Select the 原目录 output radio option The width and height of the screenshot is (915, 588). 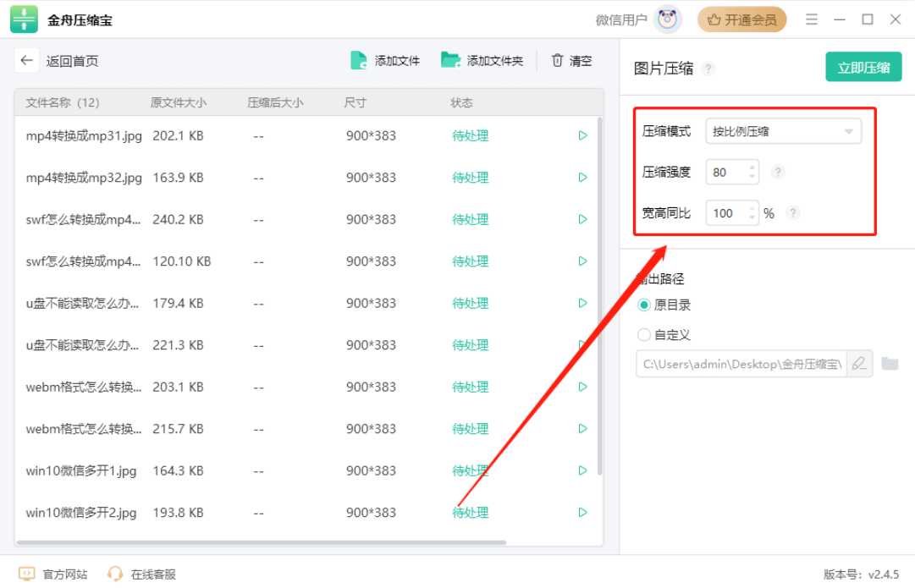click(644, 305)
